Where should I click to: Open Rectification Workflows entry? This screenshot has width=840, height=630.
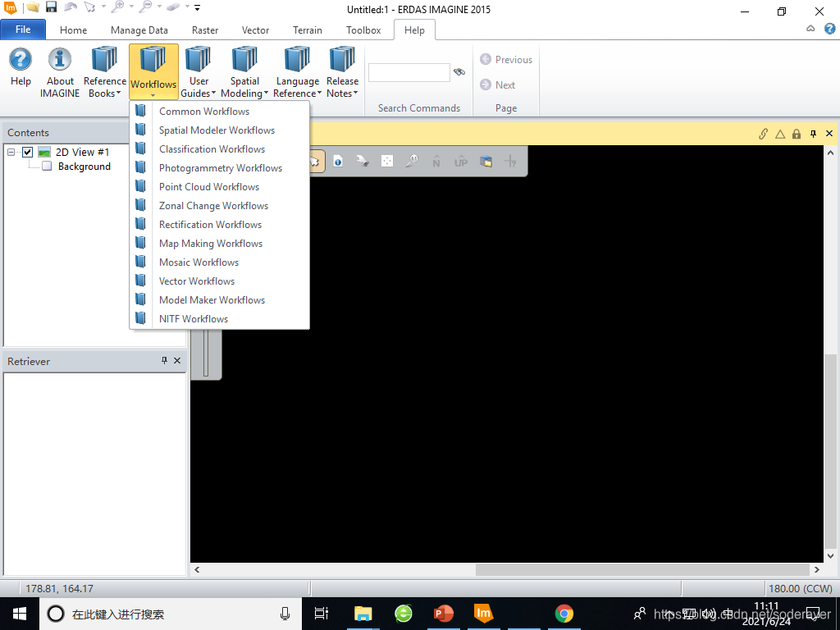pos(220,225)
